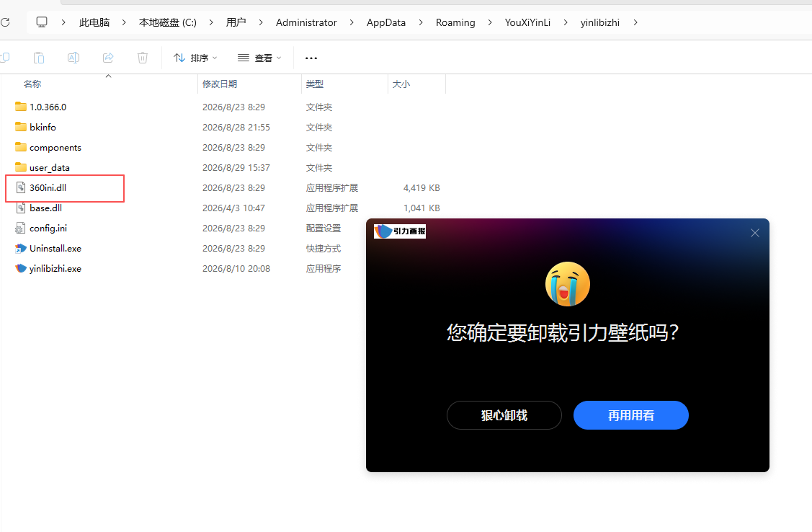This screenshot has height=532, width=812.
Task: Expand chevron after YouXiYinLi in breadcrumb
Action: (x=566, y=22)
